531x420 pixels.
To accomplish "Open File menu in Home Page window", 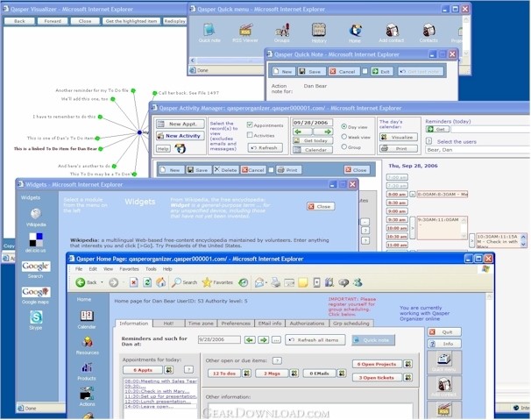I will [79, 269].
